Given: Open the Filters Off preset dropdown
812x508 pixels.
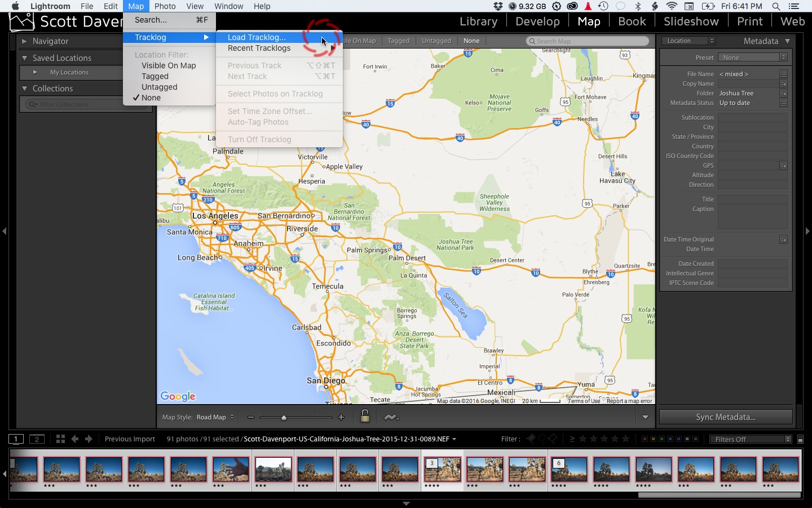Looking at the screenshot, I should click(751, 439).
